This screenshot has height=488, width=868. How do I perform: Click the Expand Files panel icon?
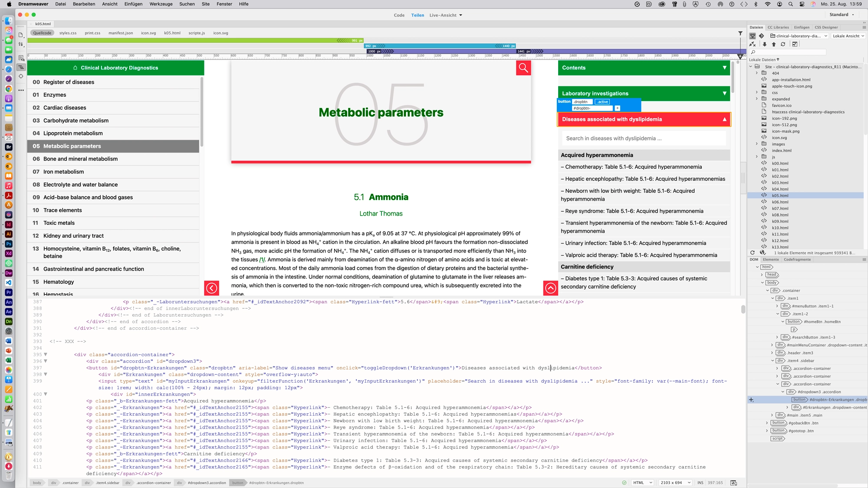coord(796,44)
